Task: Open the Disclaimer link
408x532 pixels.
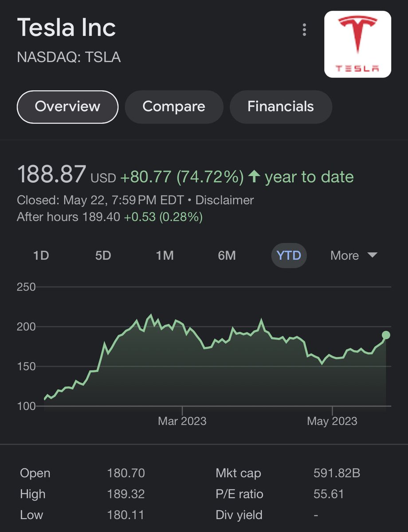Action: click(x=224, y=200)
